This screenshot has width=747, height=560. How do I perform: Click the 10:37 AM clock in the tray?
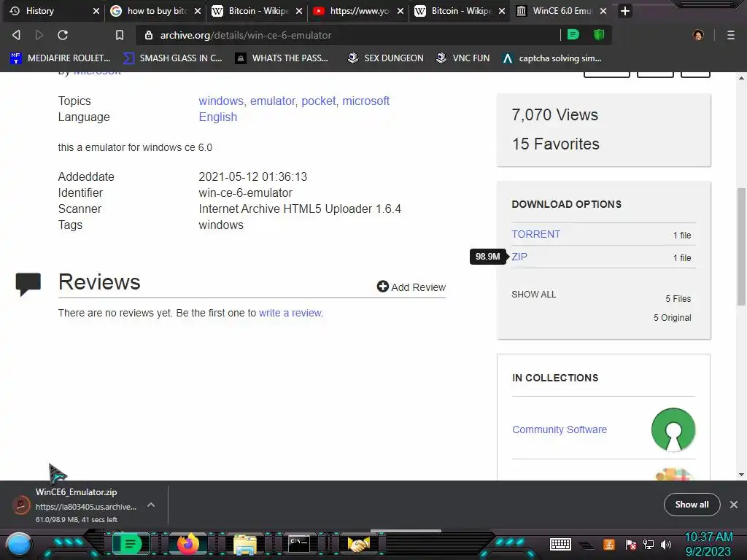click(x=708, y=537)
